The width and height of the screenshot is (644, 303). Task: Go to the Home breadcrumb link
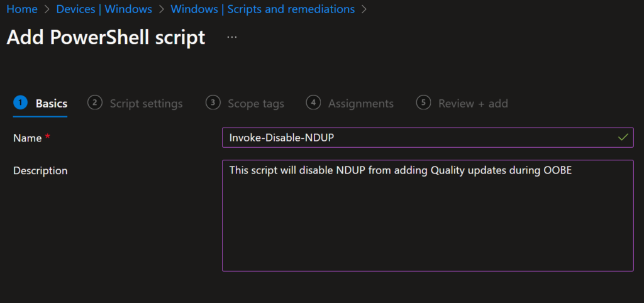[22, 9]
